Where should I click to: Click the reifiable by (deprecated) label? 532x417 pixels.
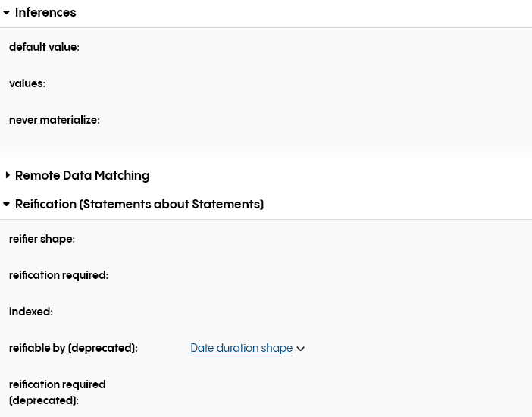pyautogui.click(x=73, y=348)
